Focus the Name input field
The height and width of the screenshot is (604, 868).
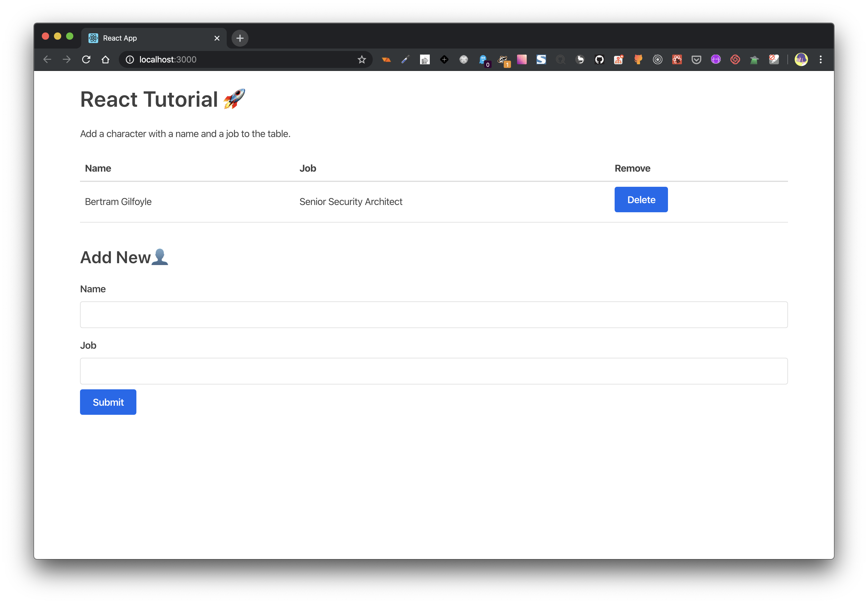click(x=434, y=315)
